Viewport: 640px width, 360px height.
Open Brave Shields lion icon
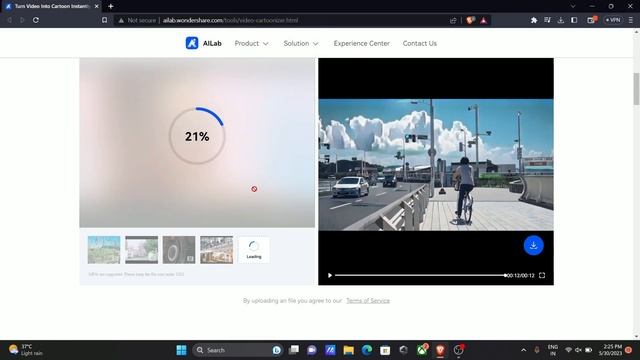[x=470, y=20]
